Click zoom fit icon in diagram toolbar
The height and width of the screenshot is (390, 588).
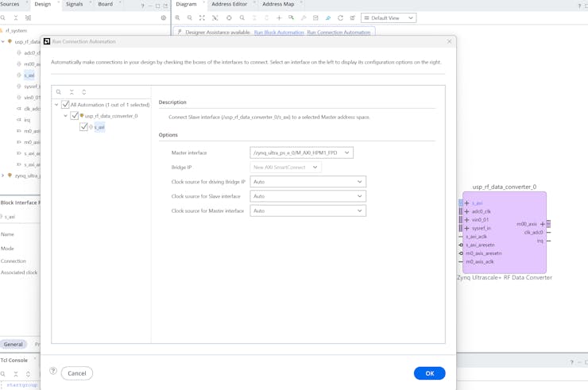(x=202, y=17)
